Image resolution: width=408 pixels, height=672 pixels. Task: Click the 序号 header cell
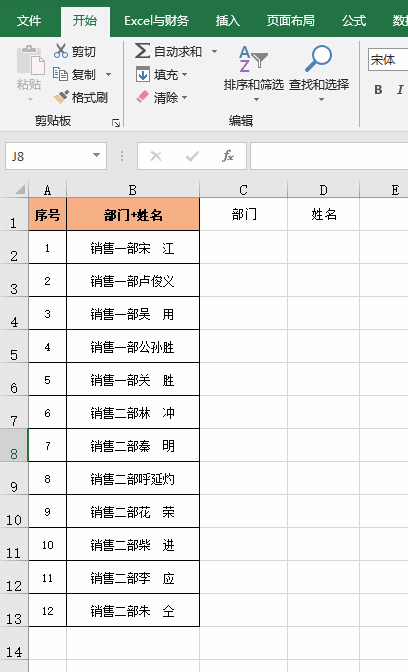click(48, 214)
